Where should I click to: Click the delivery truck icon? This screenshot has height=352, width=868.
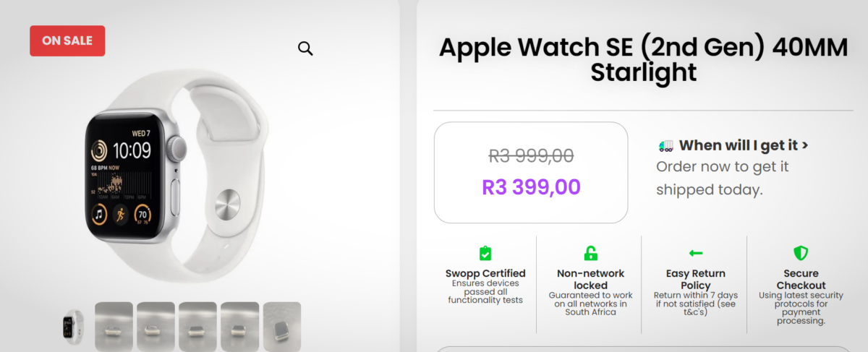point(665,146)
